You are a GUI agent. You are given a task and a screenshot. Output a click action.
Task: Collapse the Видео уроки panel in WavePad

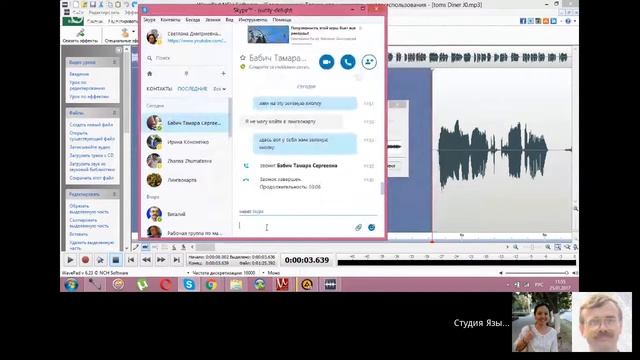[114, 62]
